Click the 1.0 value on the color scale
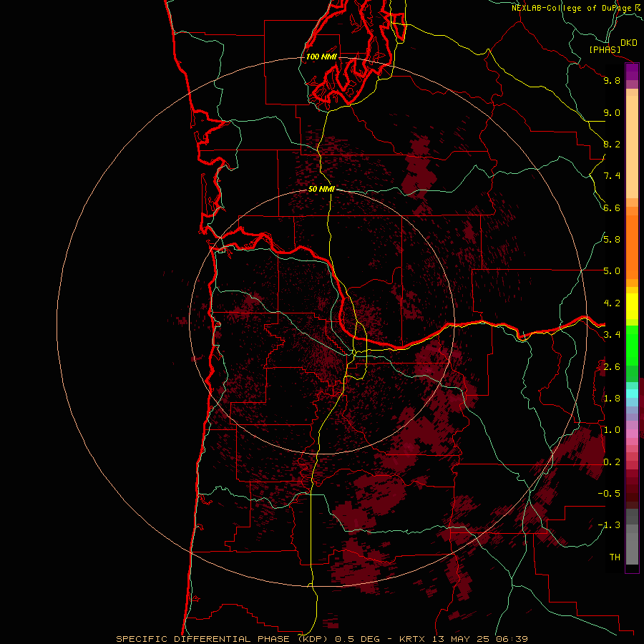The image size is (644, 644). pos(612,430)
